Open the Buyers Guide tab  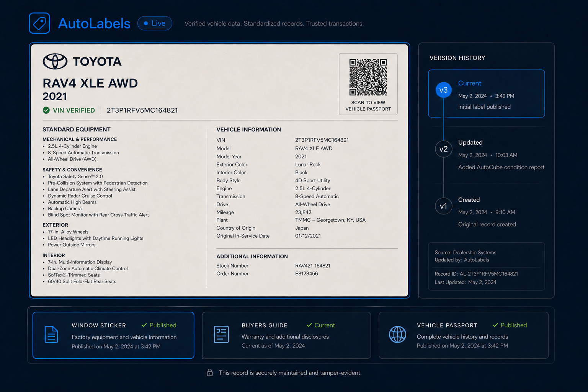(x=286, y=335)
